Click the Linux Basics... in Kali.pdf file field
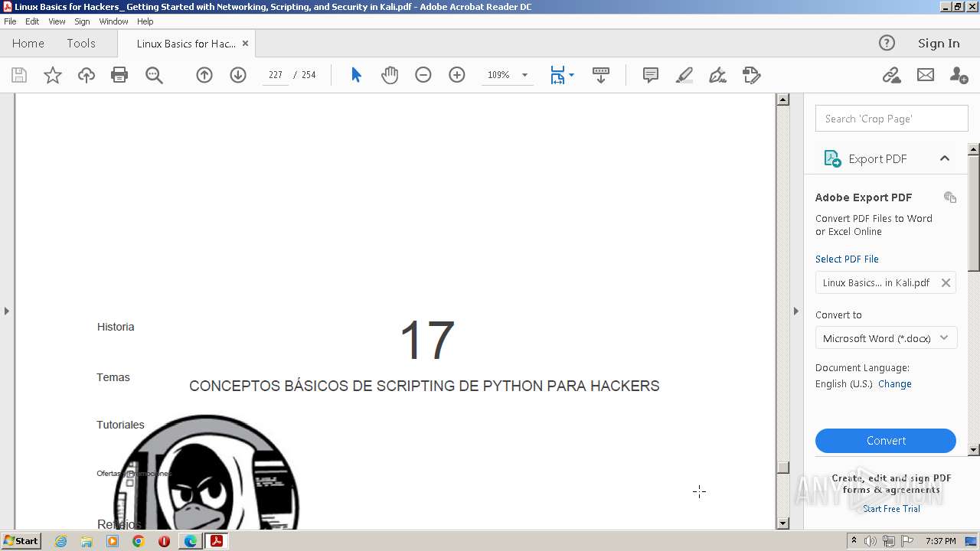Image resolution: width=980 pixels, height=551 pixels. tap(886, 282)
